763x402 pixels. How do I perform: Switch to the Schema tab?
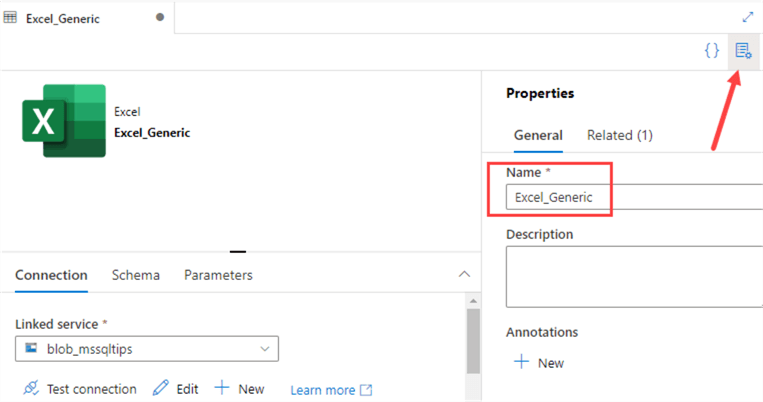pyautogui.click(x=136, y=275)
